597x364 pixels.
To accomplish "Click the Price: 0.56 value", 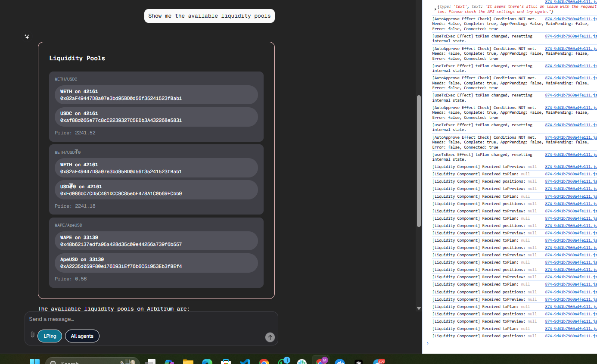I will [71, 279].
